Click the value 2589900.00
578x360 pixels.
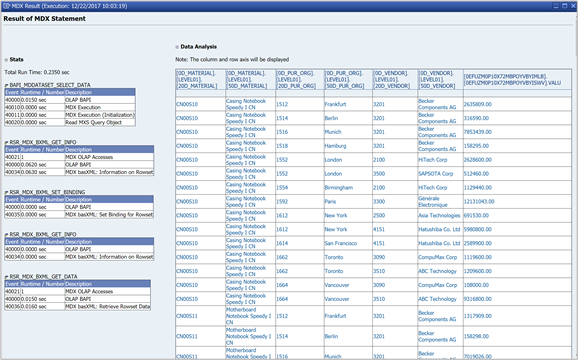point(478,243)
